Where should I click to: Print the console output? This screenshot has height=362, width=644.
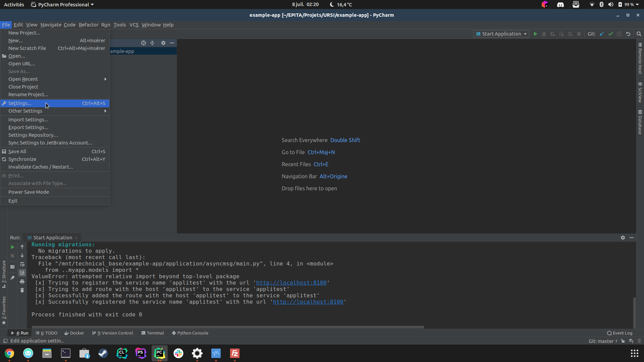(x=22, y=282)
